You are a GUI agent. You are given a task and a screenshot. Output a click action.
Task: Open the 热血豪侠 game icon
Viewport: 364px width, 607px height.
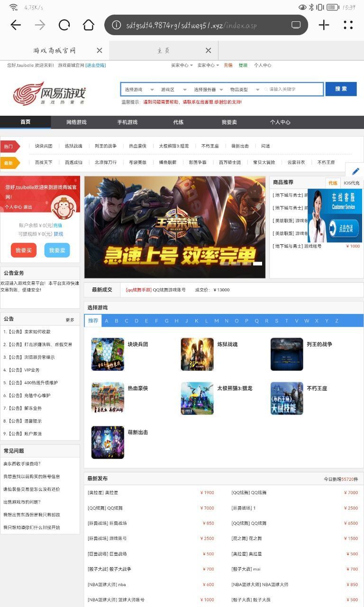tap(108, 398)
